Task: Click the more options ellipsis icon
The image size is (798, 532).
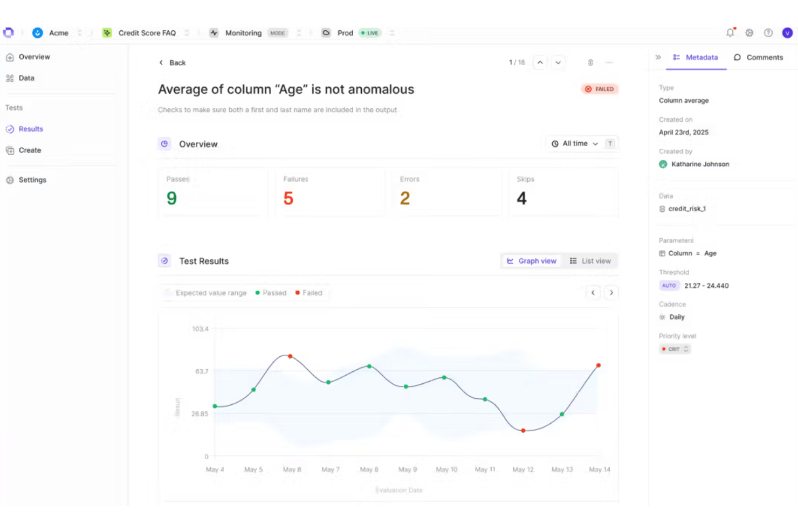Action: 609,63
